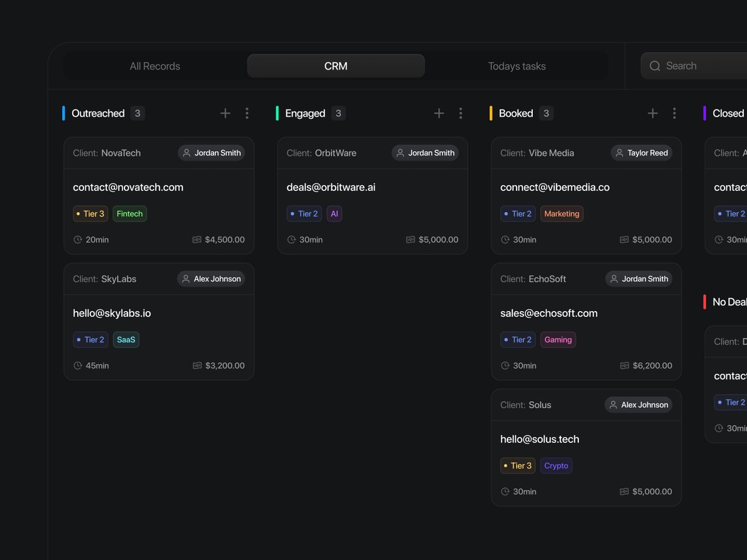Click Alex Johnson assignee on SkyLabs card

pyautogui.click(x=211, y=279)
